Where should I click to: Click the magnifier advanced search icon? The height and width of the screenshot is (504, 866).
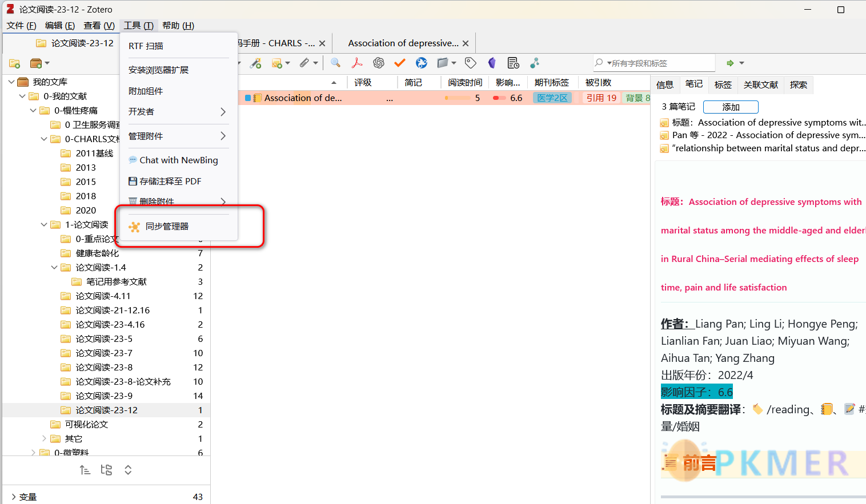tap(335, 63)
